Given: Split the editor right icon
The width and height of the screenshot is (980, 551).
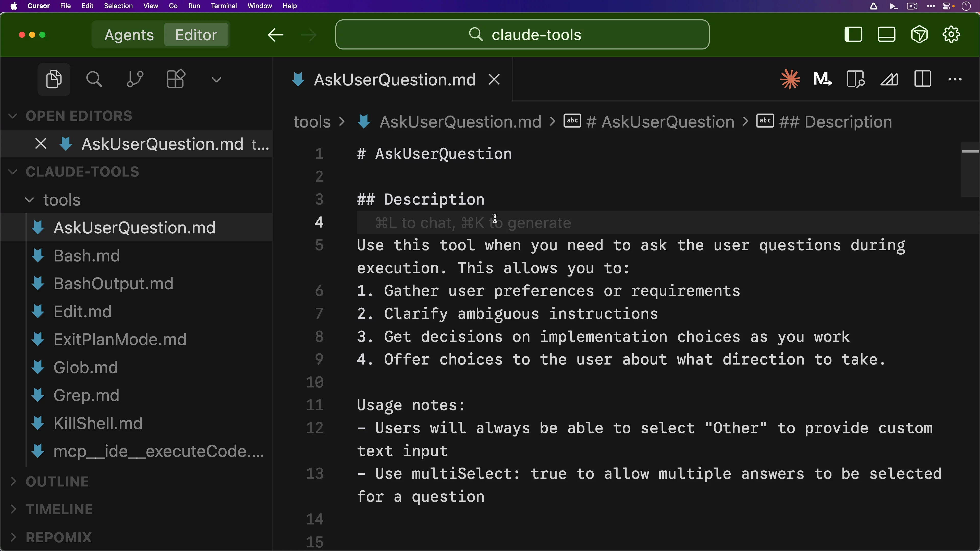Looking at the screenshot, I should (922, 79).
